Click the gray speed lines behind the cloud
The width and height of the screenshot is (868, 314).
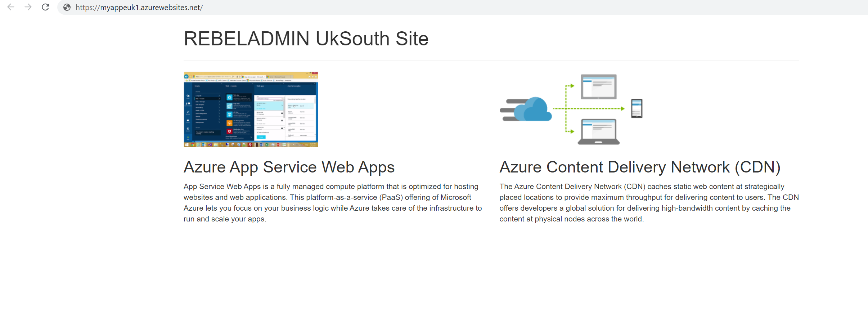508,110
